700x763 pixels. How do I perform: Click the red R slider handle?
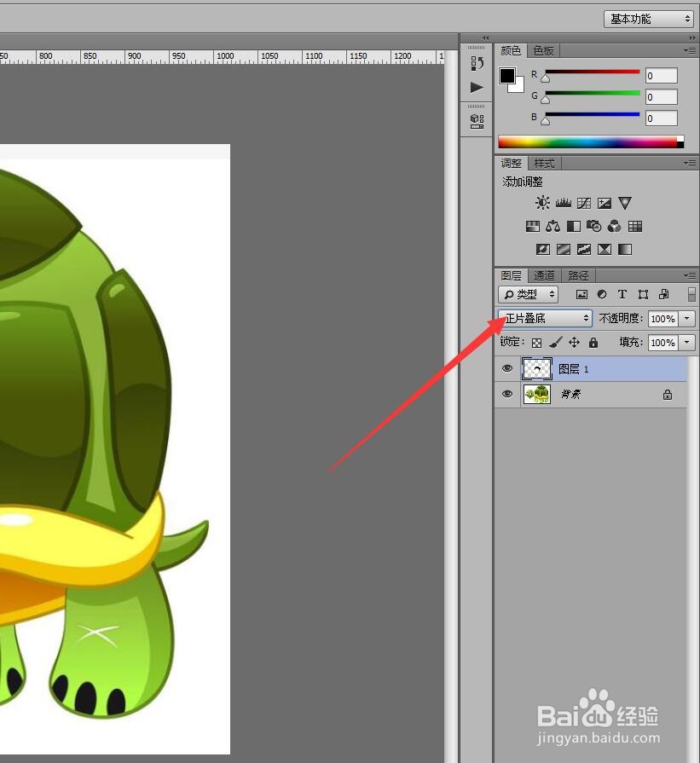click(546, 78)
